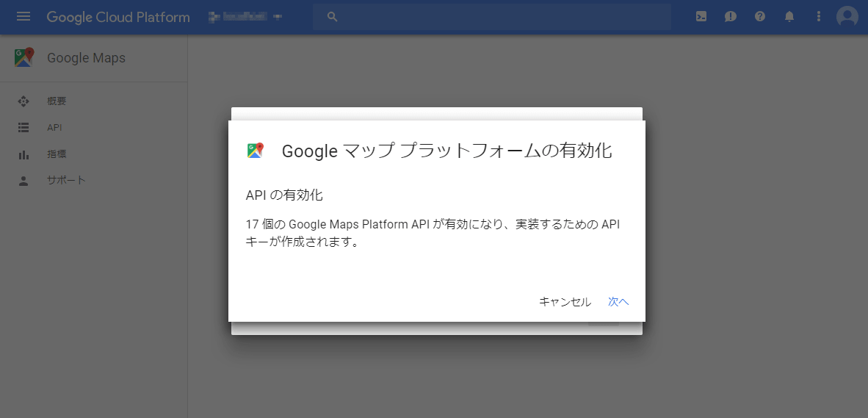Screen dimensions: 868x418
Task: Click the 次へ button
Action: 618,302
